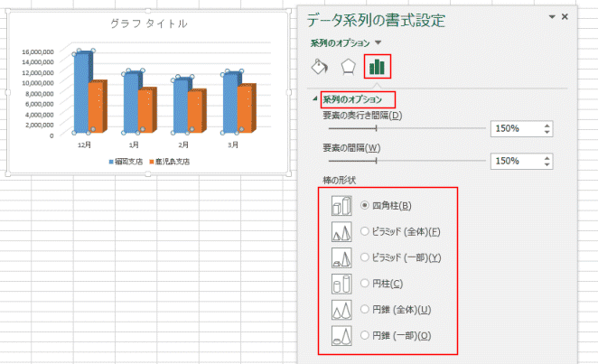Increase the 要素の間隔 value with up arrow
Image resolution: width=598 pixels, height=364 pixels.
click(x=547, y=158)
